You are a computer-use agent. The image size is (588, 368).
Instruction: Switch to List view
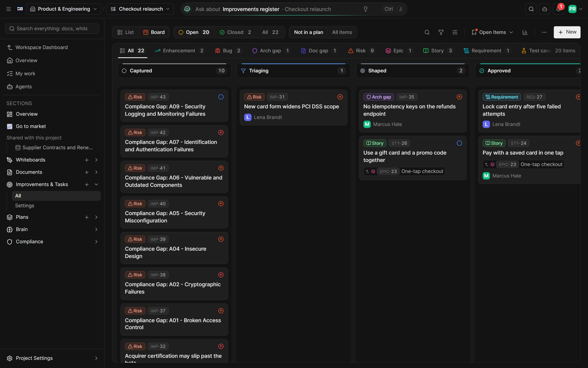pyautogui.click(x=126, y=32)
